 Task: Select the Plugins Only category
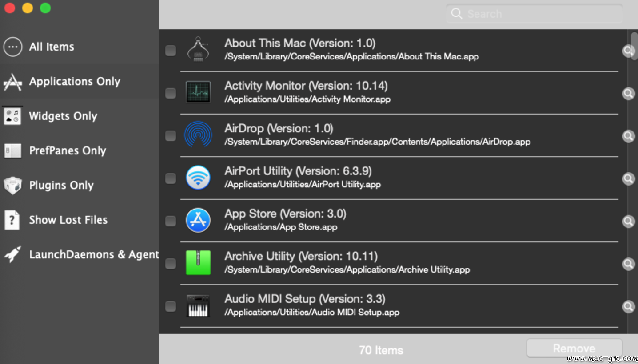pos(80,185)
